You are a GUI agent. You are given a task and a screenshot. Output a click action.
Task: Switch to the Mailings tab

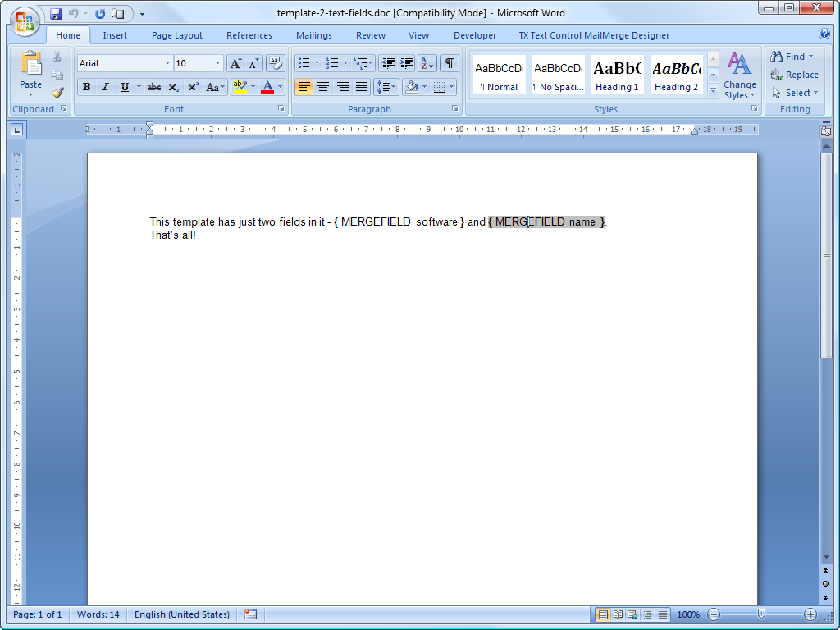(314, 35)
